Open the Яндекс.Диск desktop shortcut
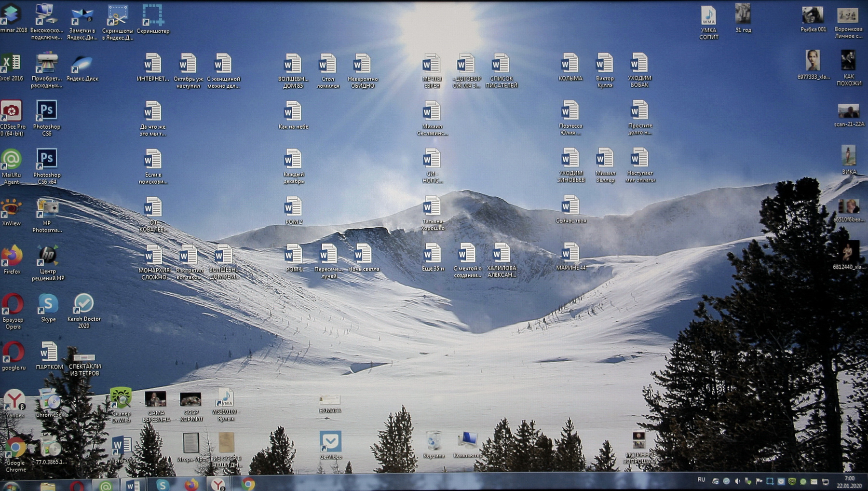This screenshot has height=491, width=868. coord(82,65)
